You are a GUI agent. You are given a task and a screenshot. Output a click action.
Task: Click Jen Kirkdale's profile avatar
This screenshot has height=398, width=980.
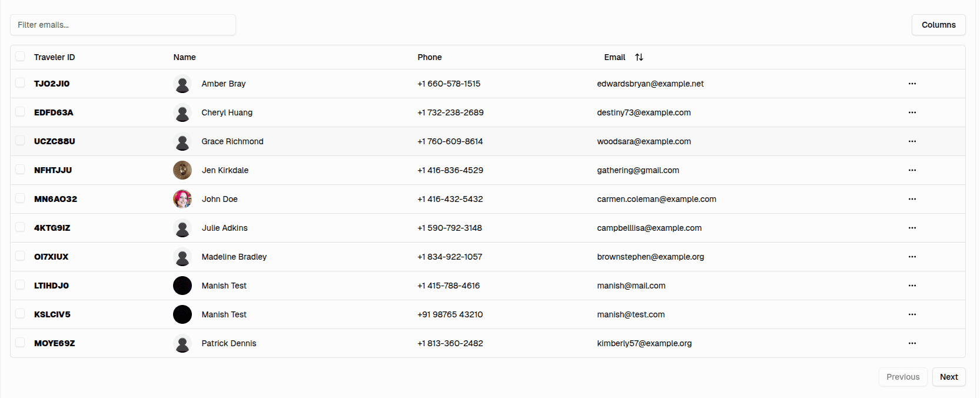click(182, 170)
